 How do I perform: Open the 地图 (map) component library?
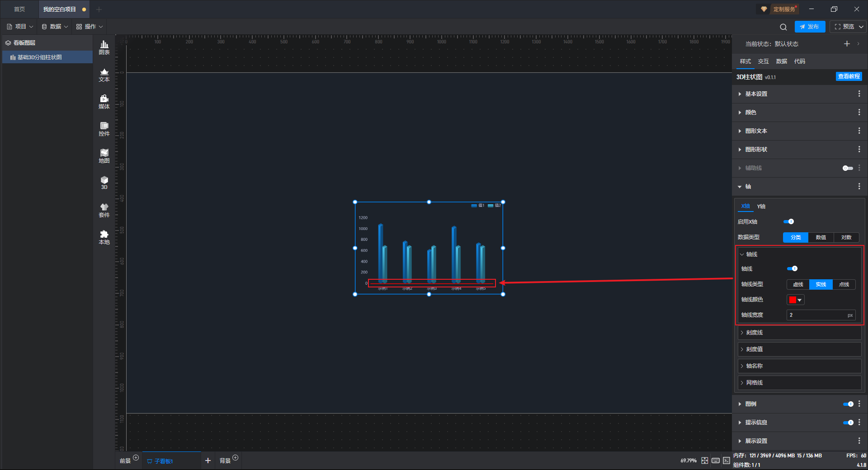tap(104, 156)
